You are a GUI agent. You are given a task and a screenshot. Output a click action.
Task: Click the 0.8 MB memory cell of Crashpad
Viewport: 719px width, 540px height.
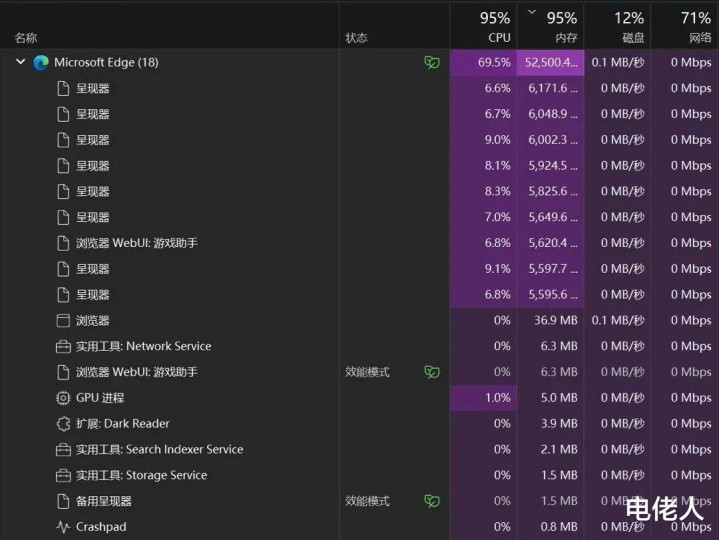(x=550, y=527)
